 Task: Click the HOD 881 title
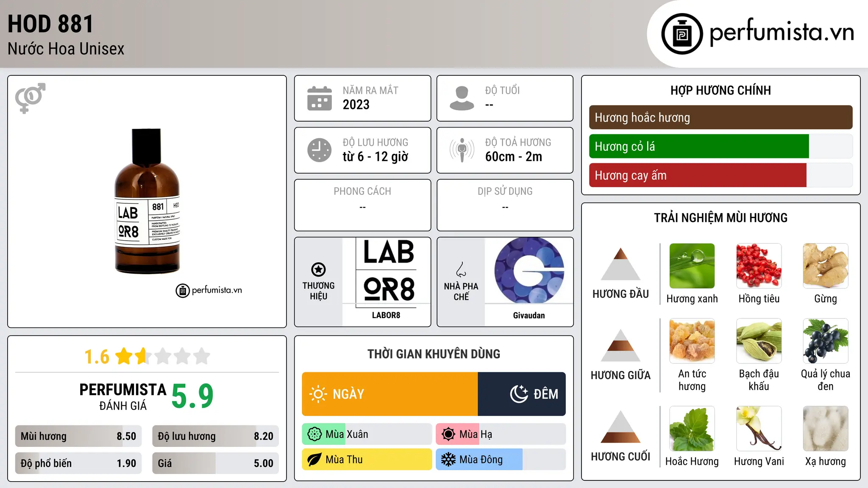click(x=50, y=24)
